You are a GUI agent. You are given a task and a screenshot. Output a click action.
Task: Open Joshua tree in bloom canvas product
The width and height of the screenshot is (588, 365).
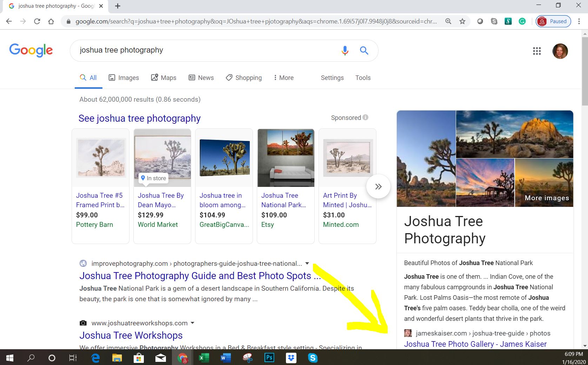(x=222, y=200)
